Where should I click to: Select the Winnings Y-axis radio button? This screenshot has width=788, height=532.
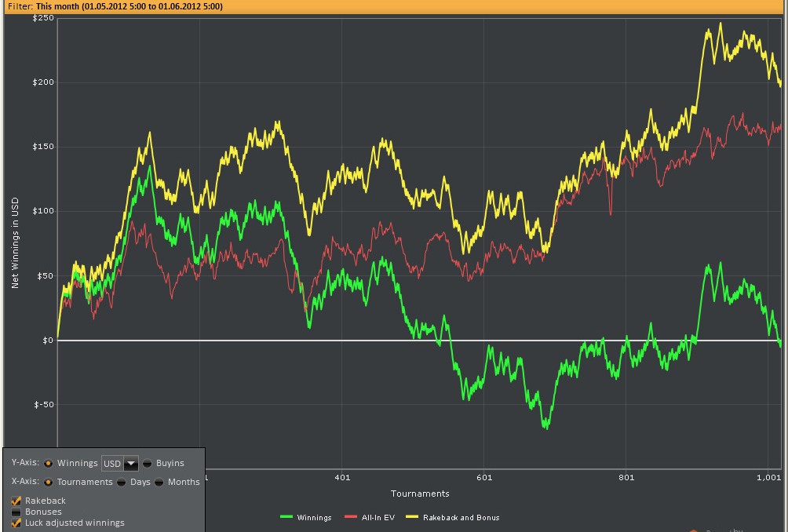click(x=48, y=463)
